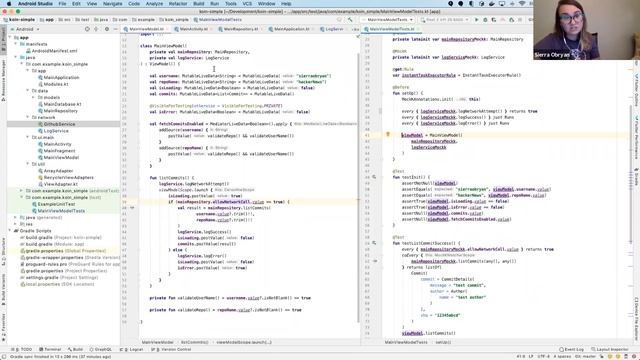Click the run gutter icon beside testListCommitSuccess
This screenshot has height=360, width=640.
click(x=374, y=243)
